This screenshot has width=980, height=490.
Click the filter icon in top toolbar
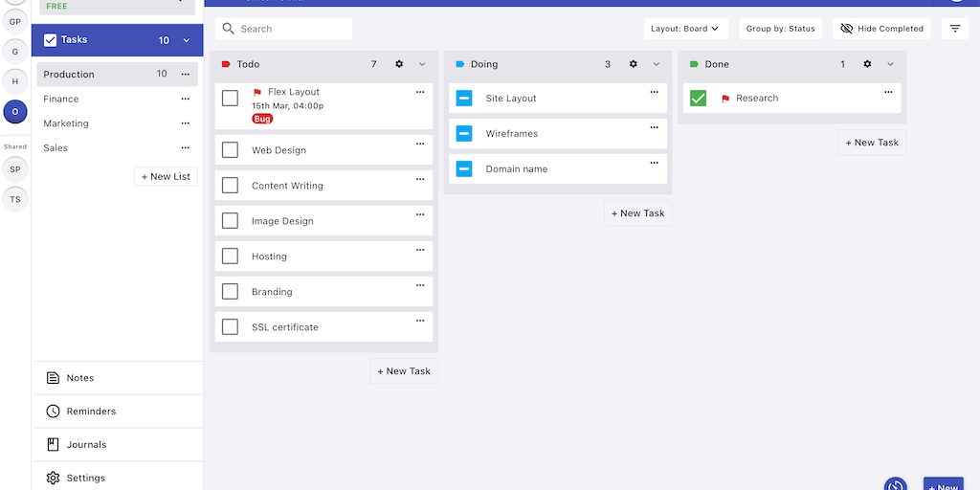pos(954,29)
